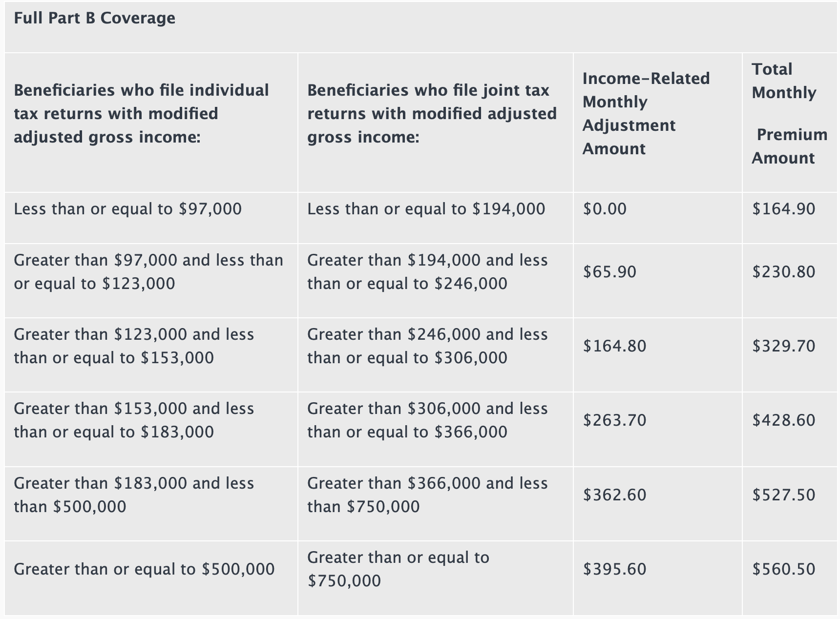Click the "Less than or equal to $97,000" cell
The width and height of the screenshot is (840, 619).
point(127,209)
